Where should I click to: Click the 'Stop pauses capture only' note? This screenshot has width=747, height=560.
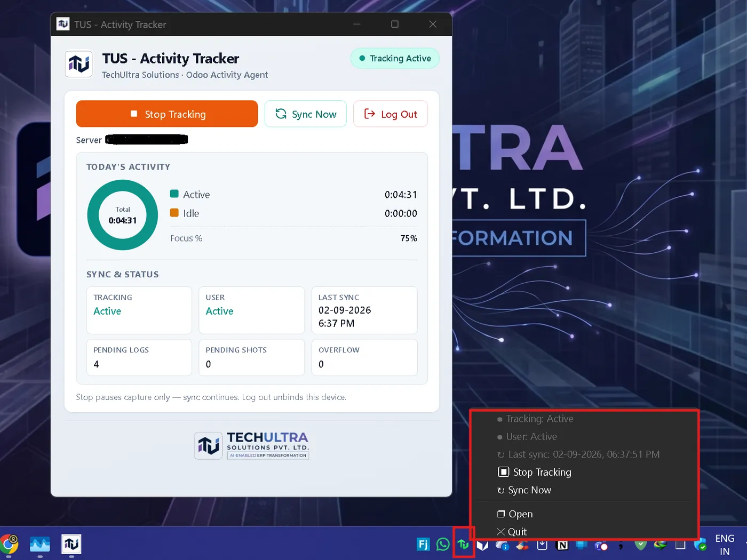coord(211,397)
